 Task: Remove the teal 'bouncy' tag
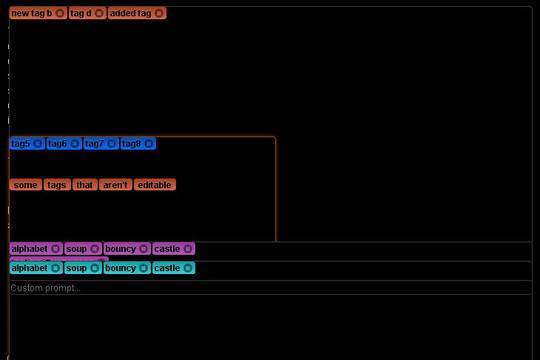pos(143,268)
